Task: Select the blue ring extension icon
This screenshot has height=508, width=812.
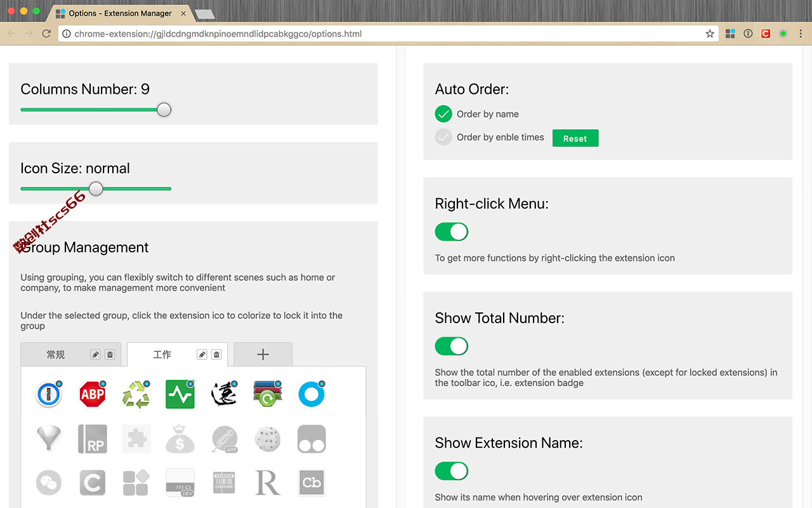Action: (311, 394)
